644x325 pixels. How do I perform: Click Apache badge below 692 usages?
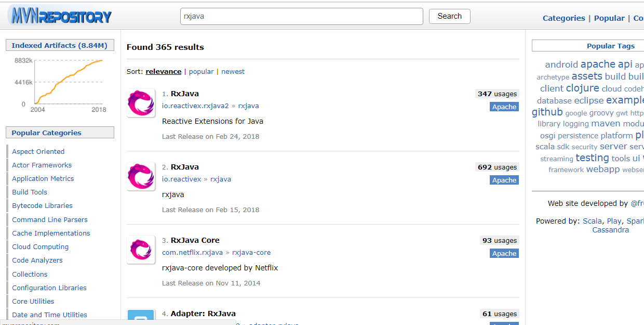(504, 180)
